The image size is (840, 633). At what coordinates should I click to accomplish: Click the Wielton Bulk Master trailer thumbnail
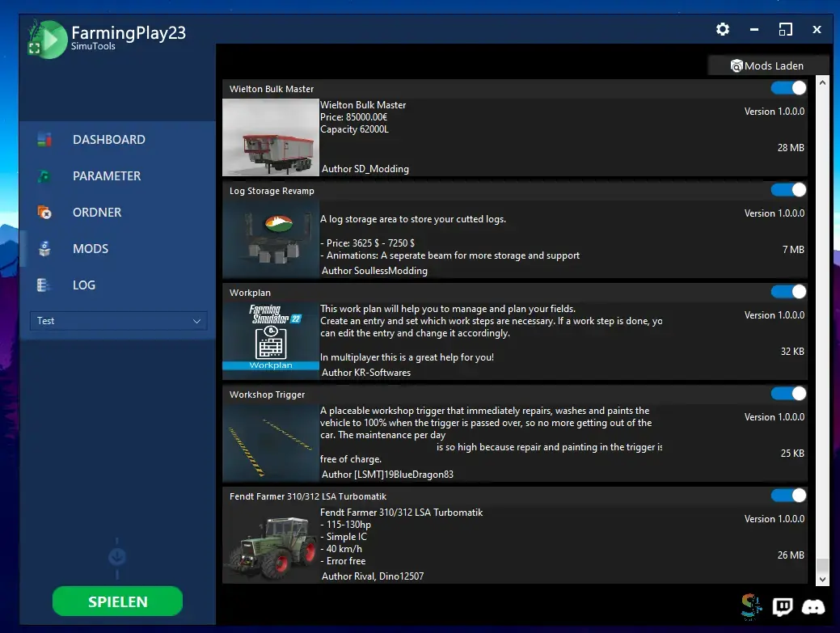click(271, 137)
